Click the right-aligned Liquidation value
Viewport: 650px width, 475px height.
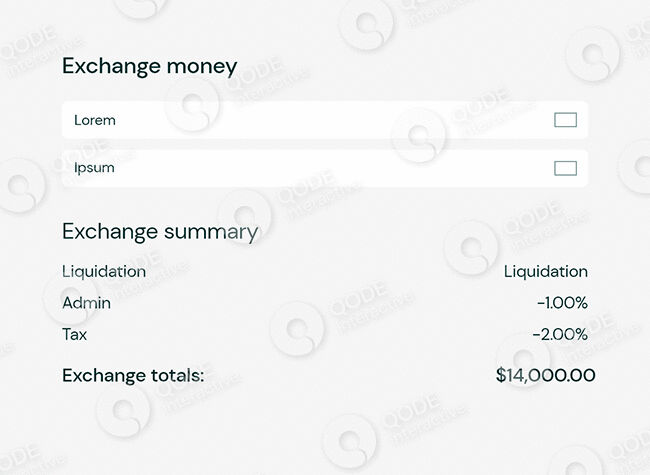545,271
